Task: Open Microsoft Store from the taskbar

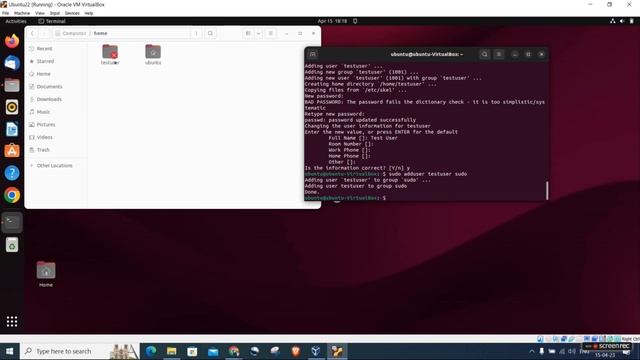Action: tap(192, 351)
